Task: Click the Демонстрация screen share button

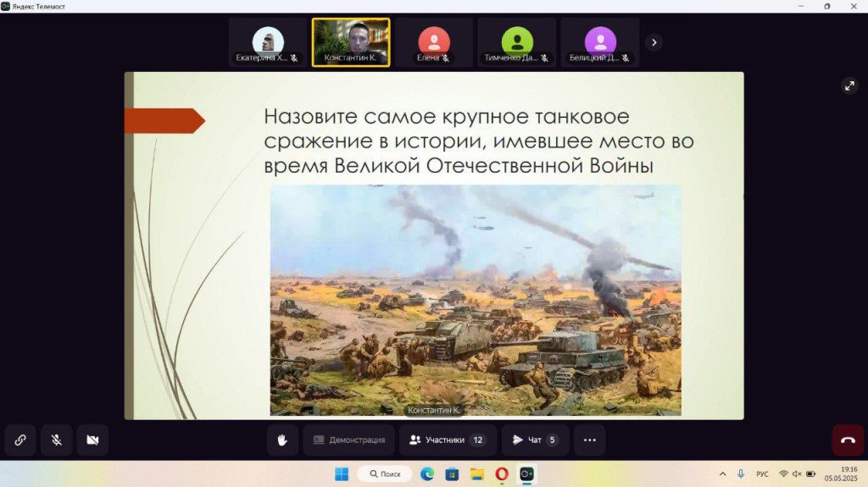Action: point(349,440)
